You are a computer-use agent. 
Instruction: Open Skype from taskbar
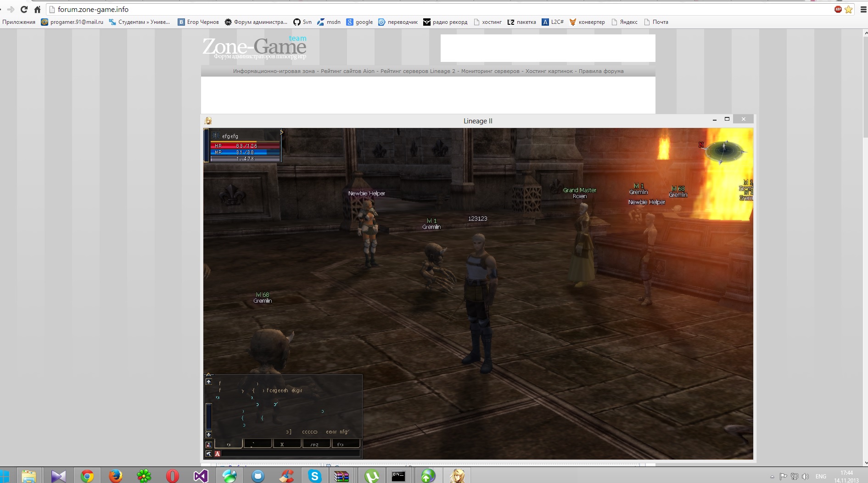click(315, 476)
